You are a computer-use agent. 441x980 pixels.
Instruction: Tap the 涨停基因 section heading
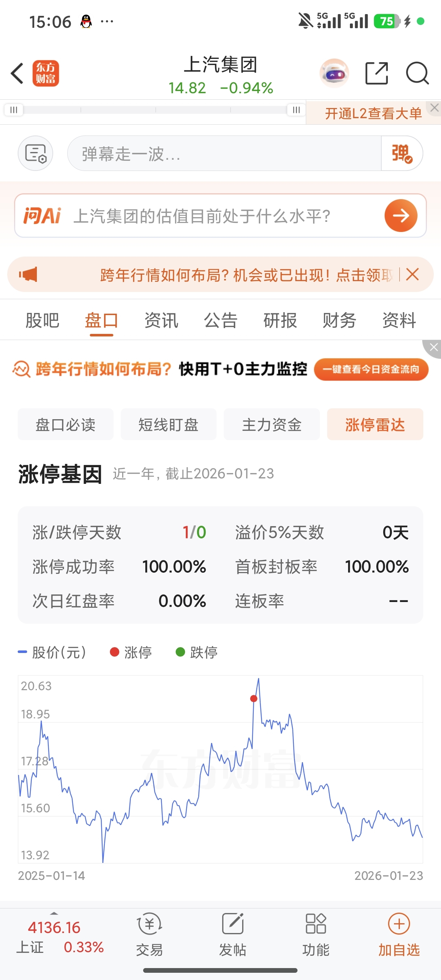[x=60, y=474]
